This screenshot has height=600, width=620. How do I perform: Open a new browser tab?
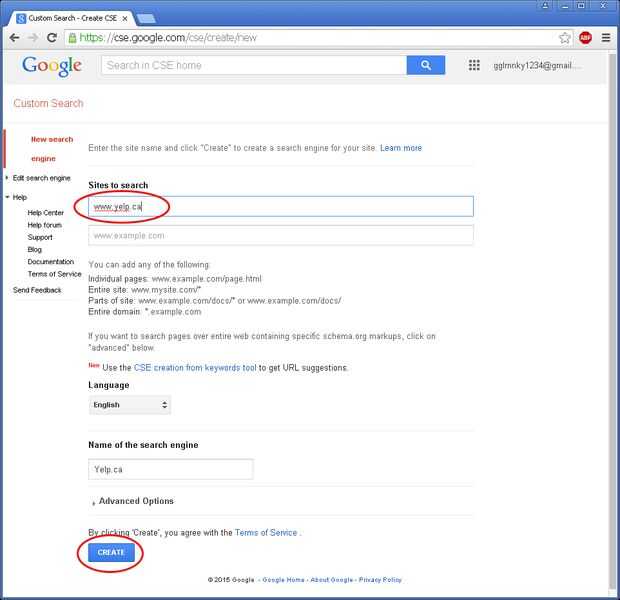[x=146, y=19]
